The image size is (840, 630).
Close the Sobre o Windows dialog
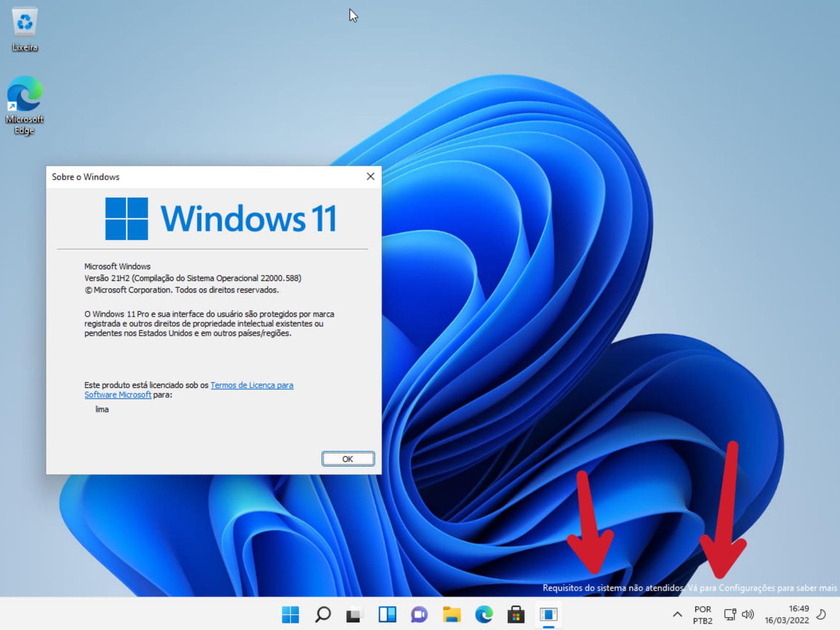point(371,176)
